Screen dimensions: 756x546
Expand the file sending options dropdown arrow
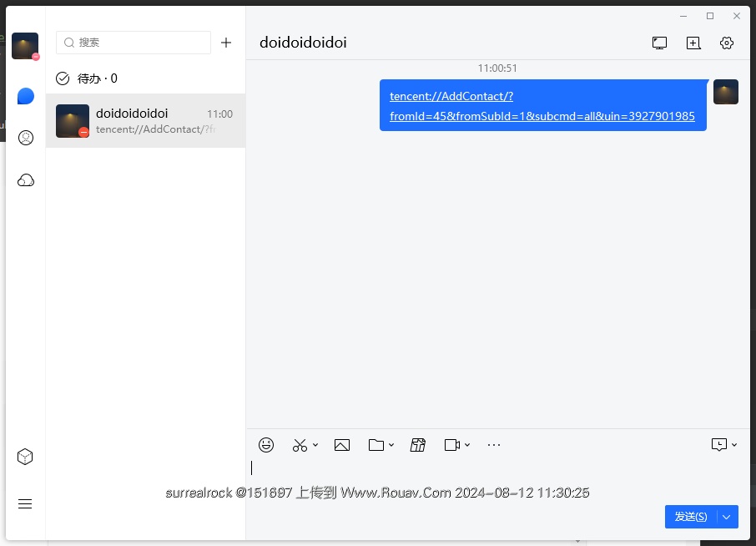(391, 445)
